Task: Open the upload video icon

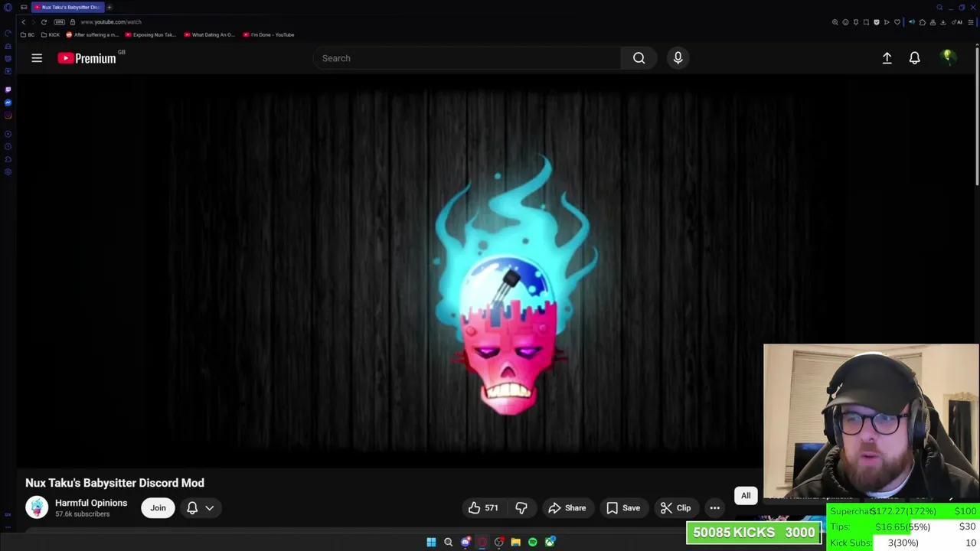Action: [x=887, y=58]
